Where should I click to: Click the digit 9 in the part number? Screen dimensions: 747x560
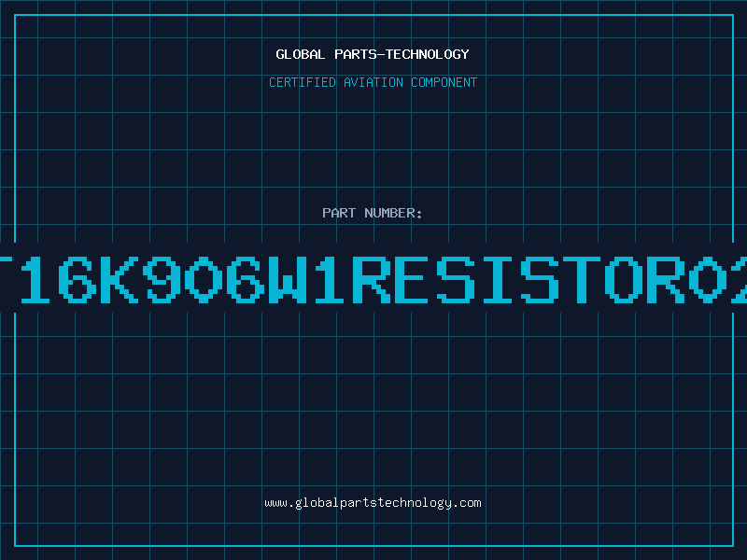point(162,280)
